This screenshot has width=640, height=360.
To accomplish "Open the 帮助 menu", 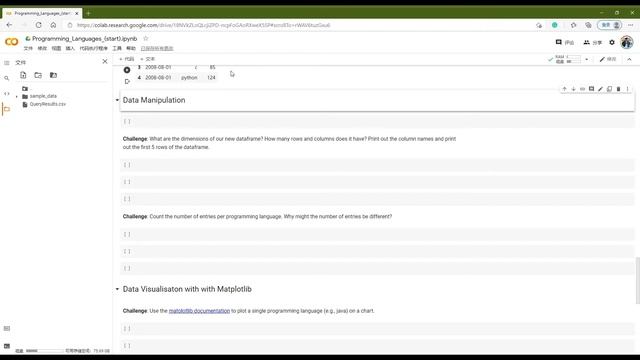I will [131, 48].
